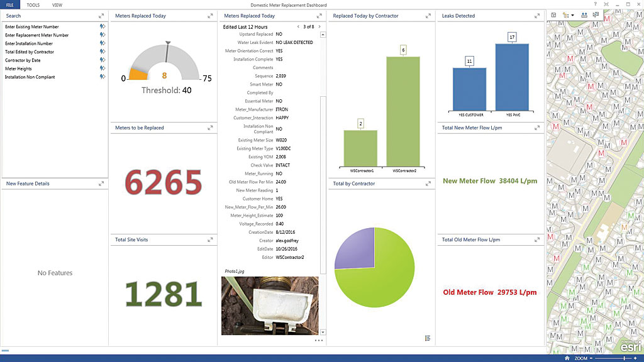Select 'Enter Replacement Meter Number' search entry
The width and height of the screenshot is (644, 362).
click(36, 35)
